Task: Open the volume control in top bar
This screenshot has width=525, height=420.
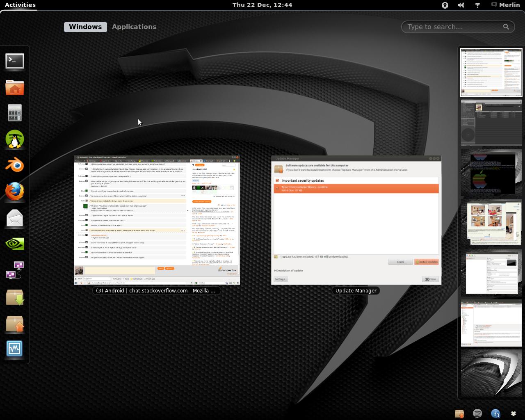Action: tap(461, 5)
